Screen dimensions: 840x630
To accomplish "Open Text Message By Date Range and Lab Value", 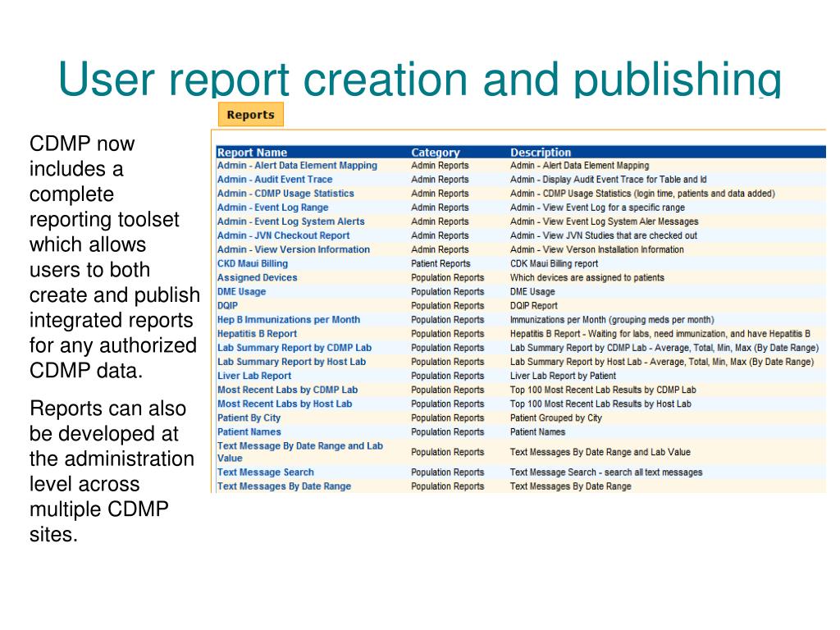I will point(300,452).
